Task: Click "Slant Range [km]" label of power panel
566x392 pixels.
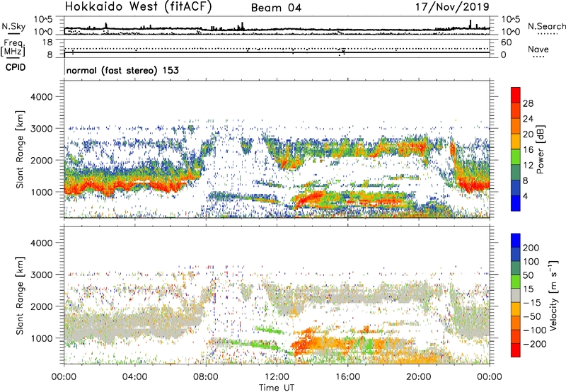Action: click(x=20, y=149)
